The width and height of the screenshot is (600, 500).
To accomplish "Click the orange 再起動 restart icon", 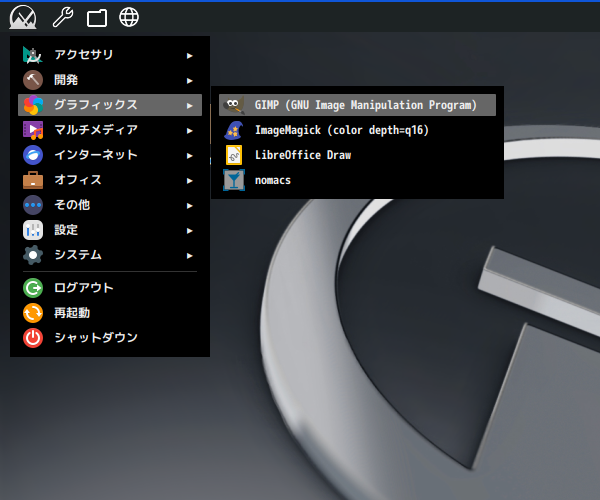I will [x=33, y=313].
